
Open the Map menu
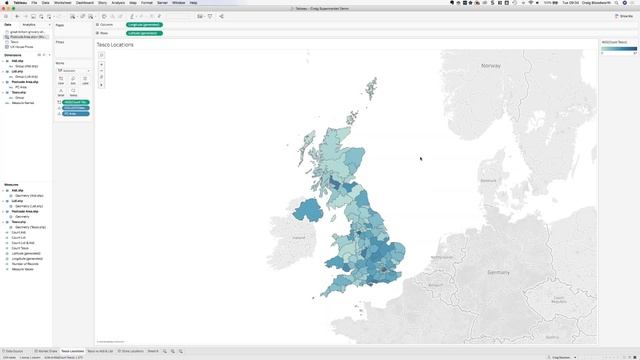click(133, 2)
